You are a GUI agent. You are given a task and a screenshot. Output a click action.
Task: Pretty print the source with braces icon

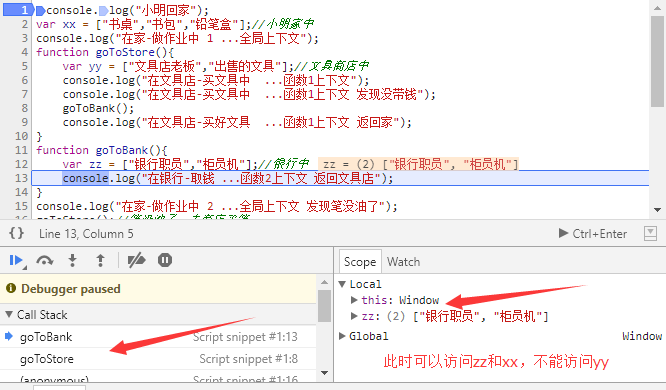click(17, 233)
